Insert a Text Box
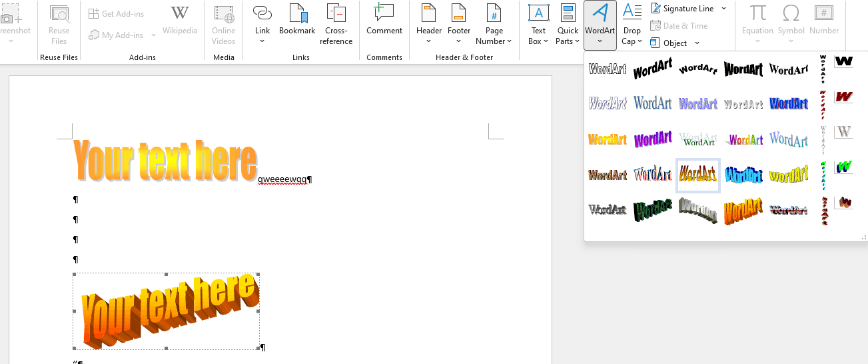 click(x=538, y=25)
